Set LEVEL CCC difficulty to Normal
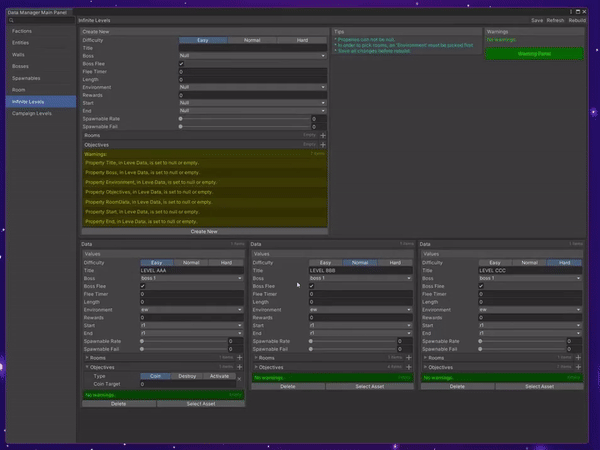 [x=530, y=262]
